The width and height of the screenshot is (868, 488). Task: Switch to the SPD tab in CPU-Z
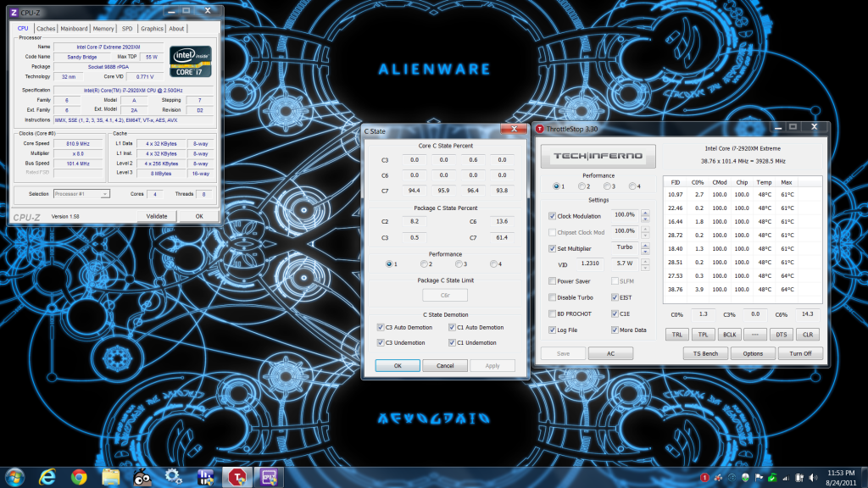click(x=127, y=29)
